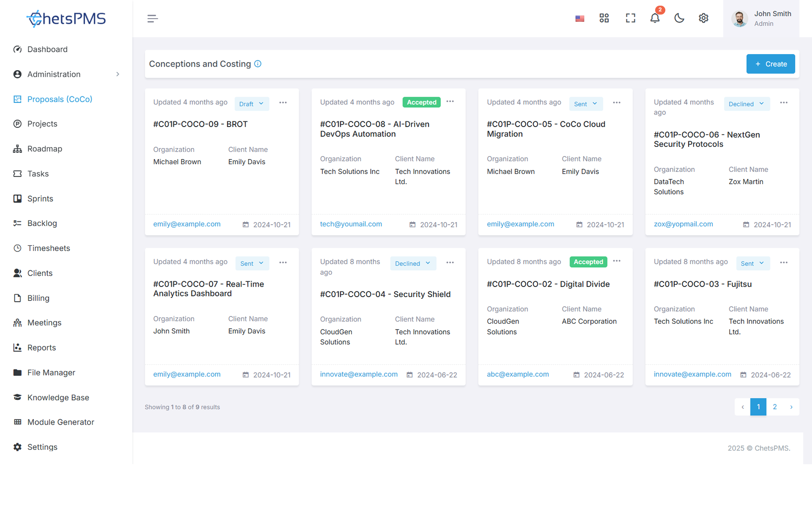Expand the Administration submenu chevron
The width and height of the screenshot is (812, 505).
click(118, 74)
